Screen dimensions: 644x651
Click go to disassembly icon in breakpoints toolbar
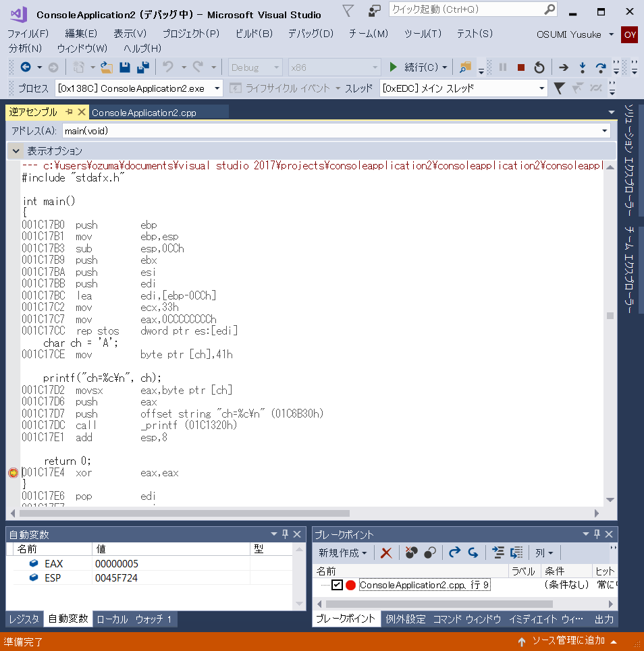(516, 553)
